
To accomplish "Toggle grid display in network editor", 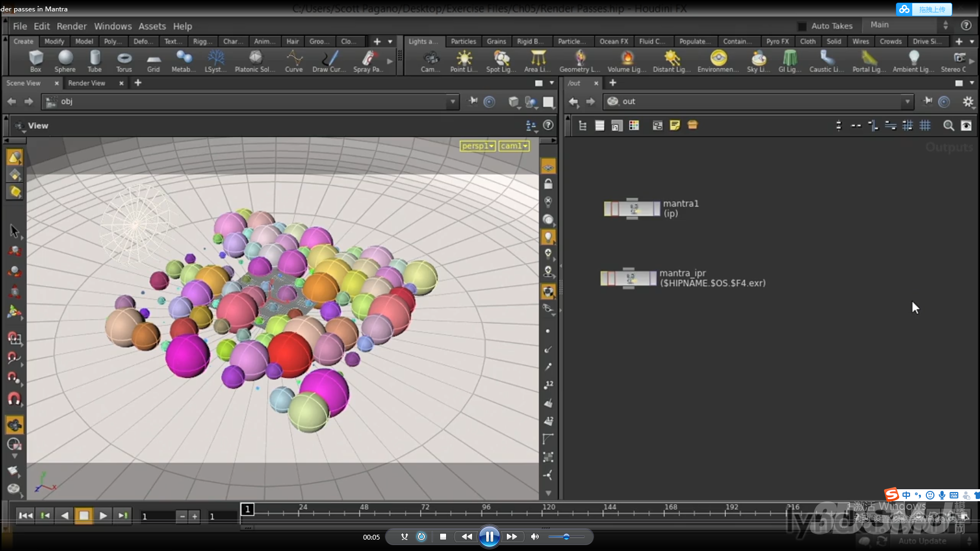I will pos(925,126).
